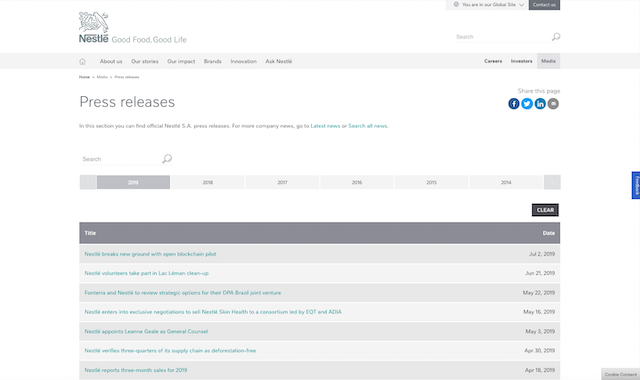The height and width of the screenshot is (380, 640).
Task: Open Lac Léman clean-up press release
Action: [x=147, y=273]
